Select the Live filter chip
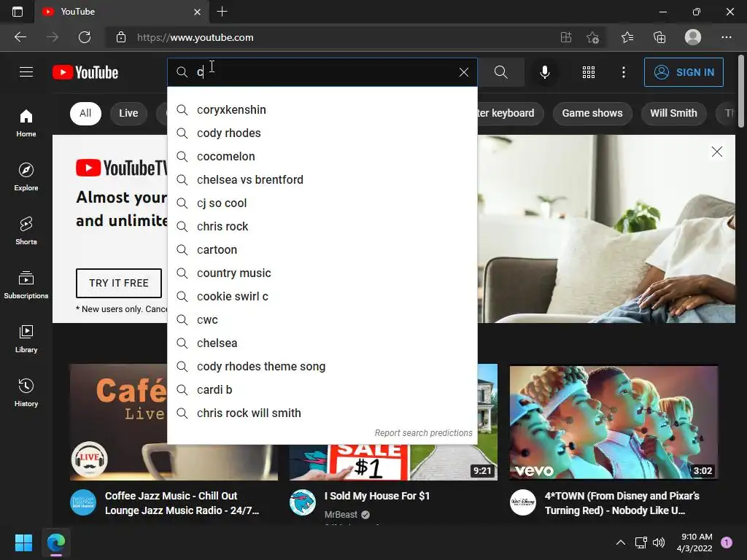 (128, 113)
